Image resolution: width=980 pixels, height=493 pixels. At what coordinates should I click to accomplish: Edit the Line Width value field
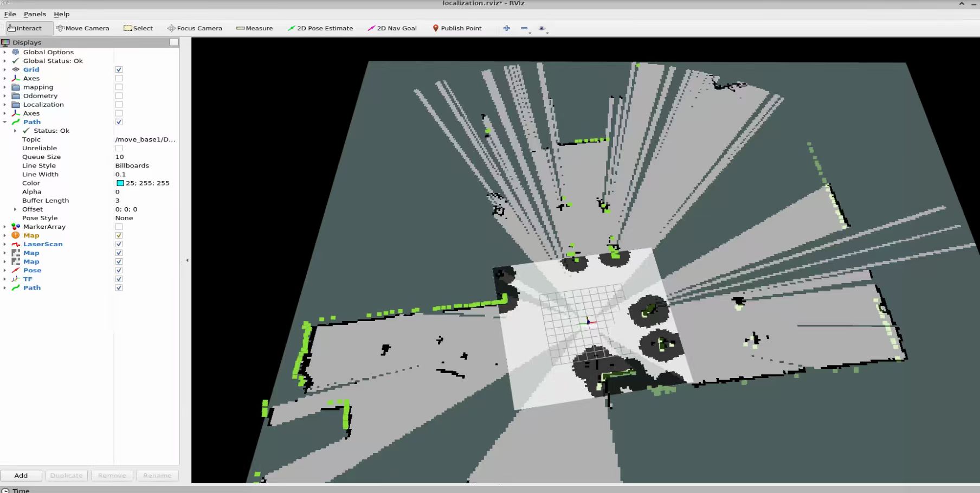coord(144,175)
